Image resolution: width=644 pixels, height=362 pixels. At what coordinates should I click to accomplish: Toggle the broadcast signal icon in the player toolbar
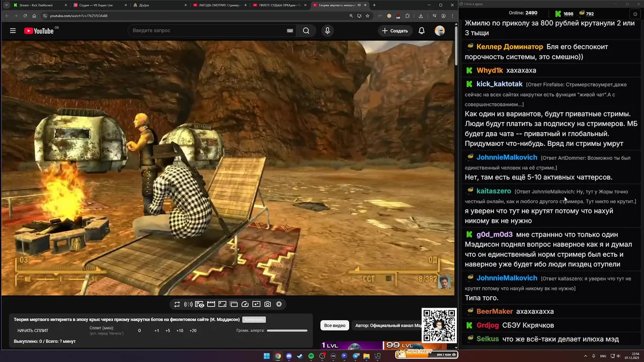pyautogui.click(x=188, y=304)
